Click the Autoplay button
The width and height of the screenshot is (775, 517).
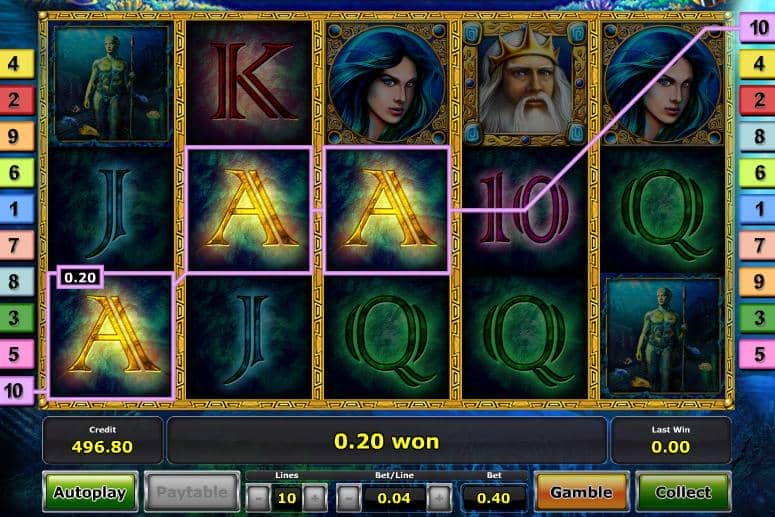(x=90, y=492)
